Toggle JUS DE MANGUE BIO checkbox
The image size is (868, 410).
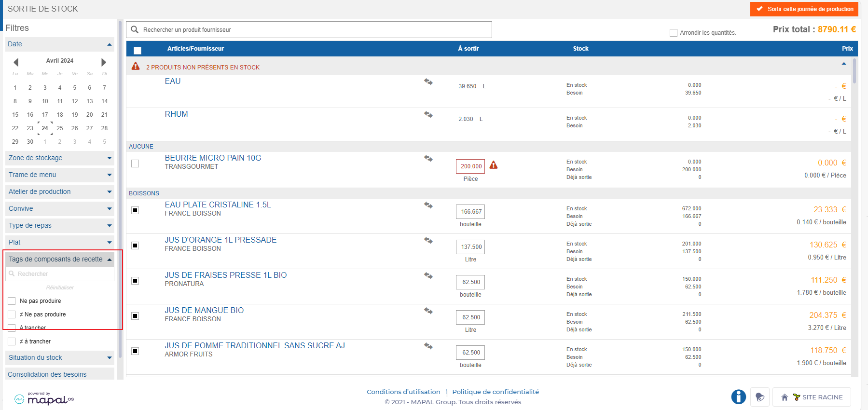click(135, 316)
